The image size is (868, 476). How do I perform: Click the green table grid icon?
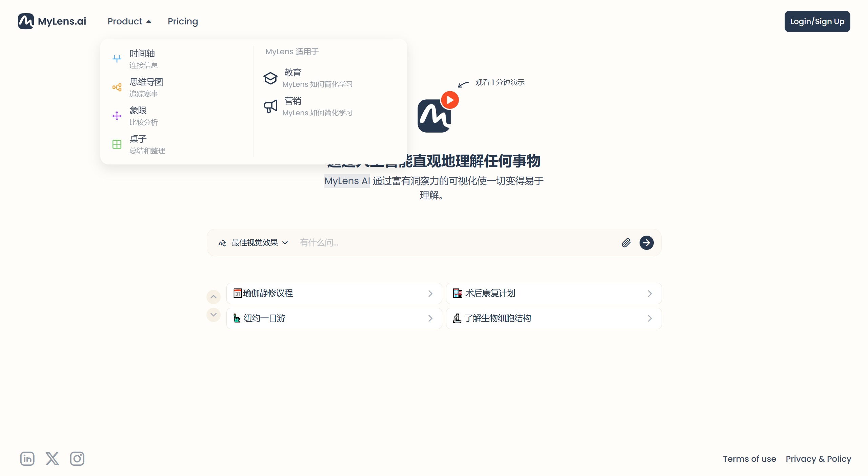coord(117,144)
